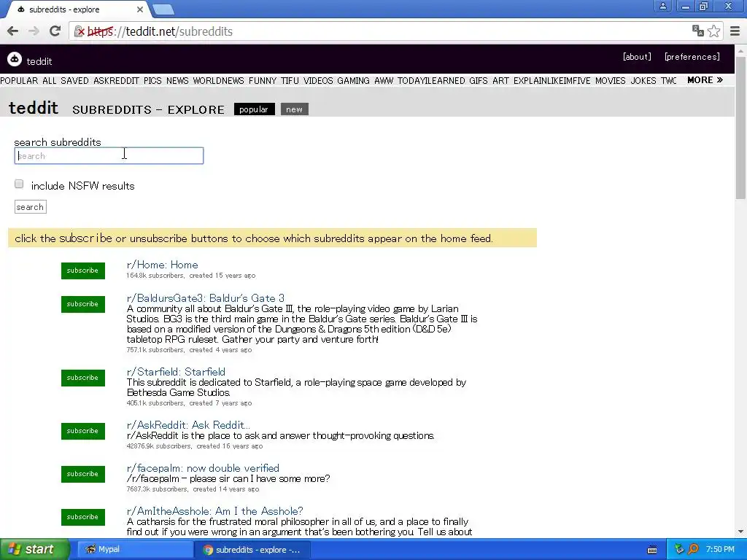Screen dimensions: 747x560
Task: Bookmark this page with star icon
Action: pyautogui.click(x=713, y=31)
